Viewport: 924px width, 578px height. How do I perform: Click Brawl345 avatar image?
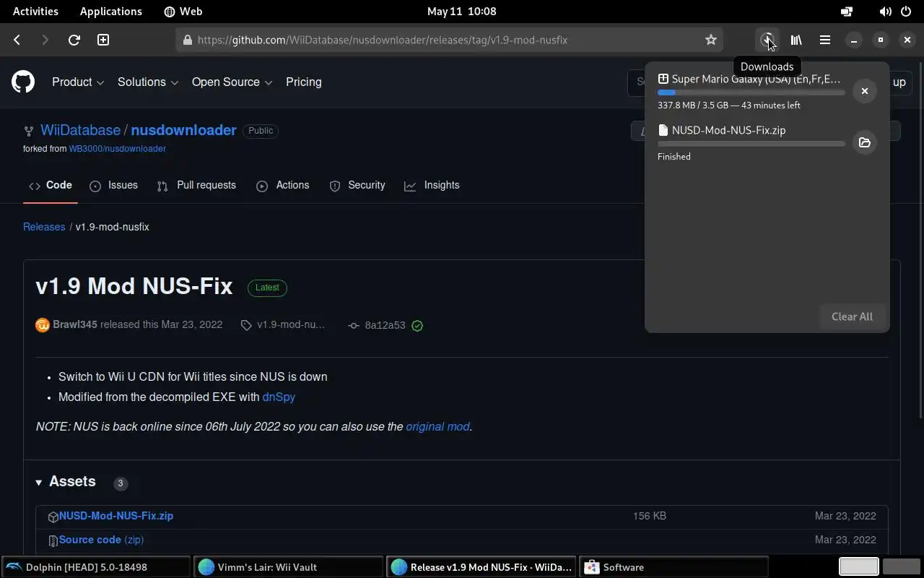pyautogui.click(x=43, y=325)
